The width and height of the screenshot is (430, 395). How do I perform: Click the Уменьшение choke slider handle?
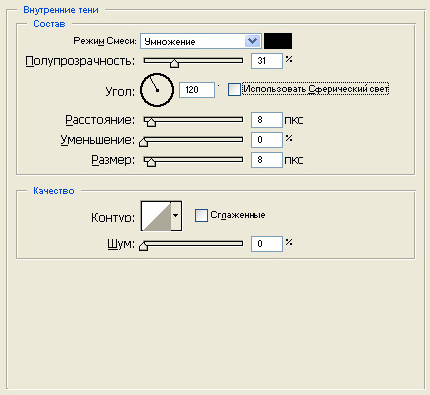pyautogui.click(x=143, y=142)
